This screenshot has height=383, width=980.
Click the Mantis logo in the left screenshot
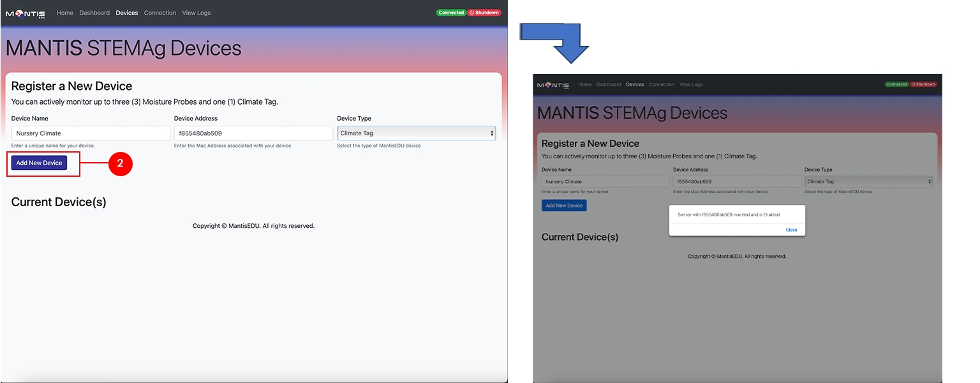click(26, 13)
